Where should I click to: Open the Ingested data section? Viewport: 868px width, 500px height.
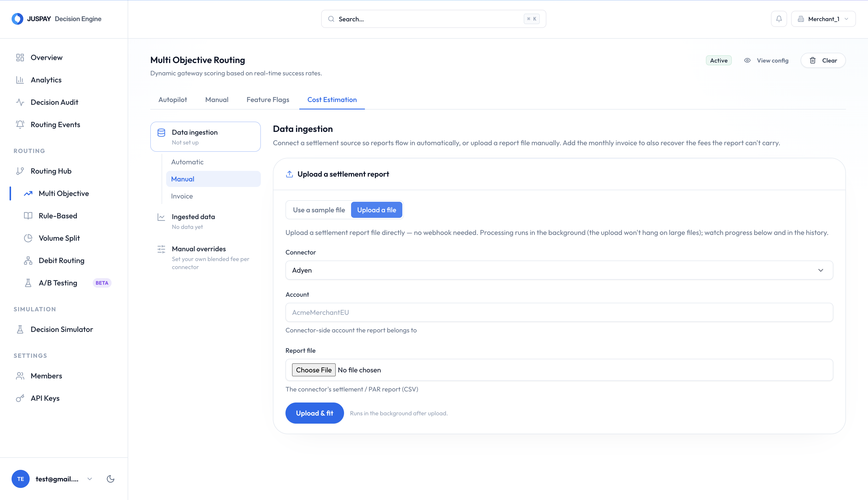tap(205, 221)
